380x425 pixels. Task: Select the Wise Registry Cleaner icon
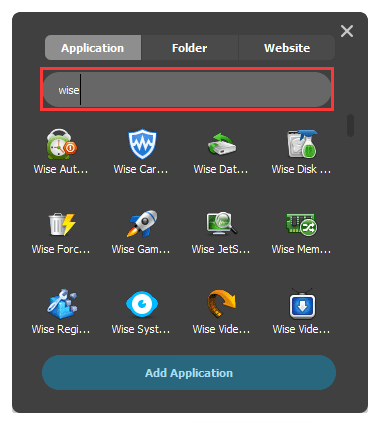click(62, 304)
